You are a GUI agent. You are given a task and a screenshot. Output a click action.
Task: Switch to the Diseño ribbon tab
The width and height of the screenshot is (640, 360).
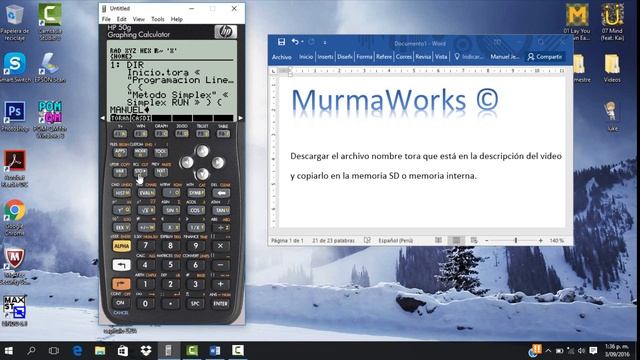[x=345, y=57]
